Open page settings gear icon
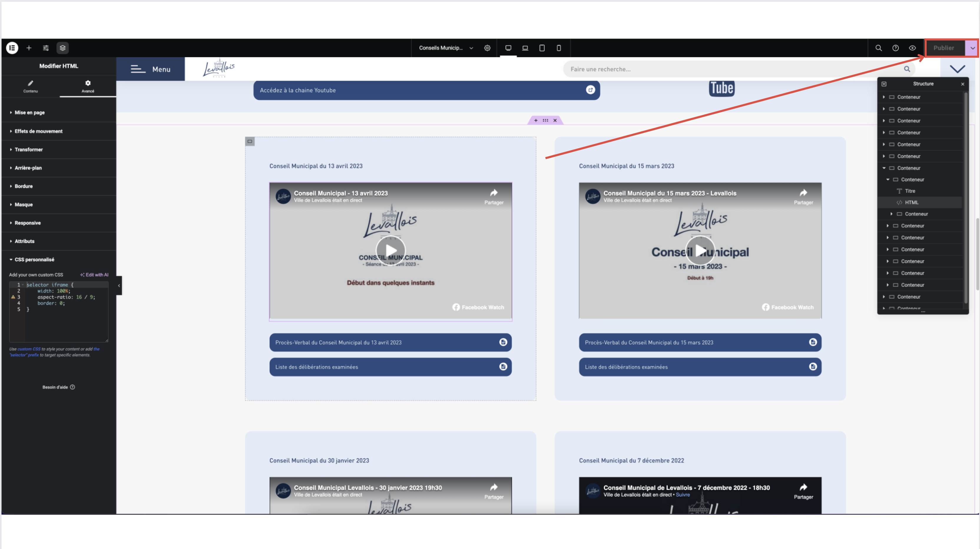This screenshot has width=980, height=549. 487,48
